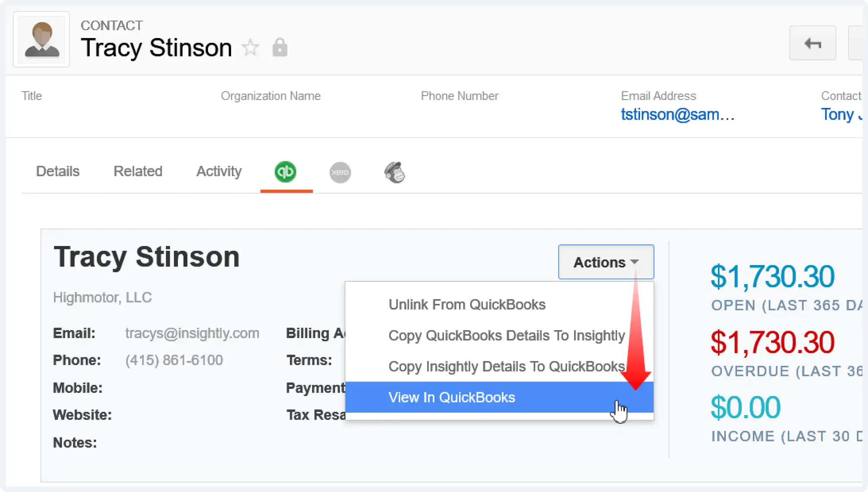
Task: Open the Mailchimp integration tab
Action: (x=395, y=172)
